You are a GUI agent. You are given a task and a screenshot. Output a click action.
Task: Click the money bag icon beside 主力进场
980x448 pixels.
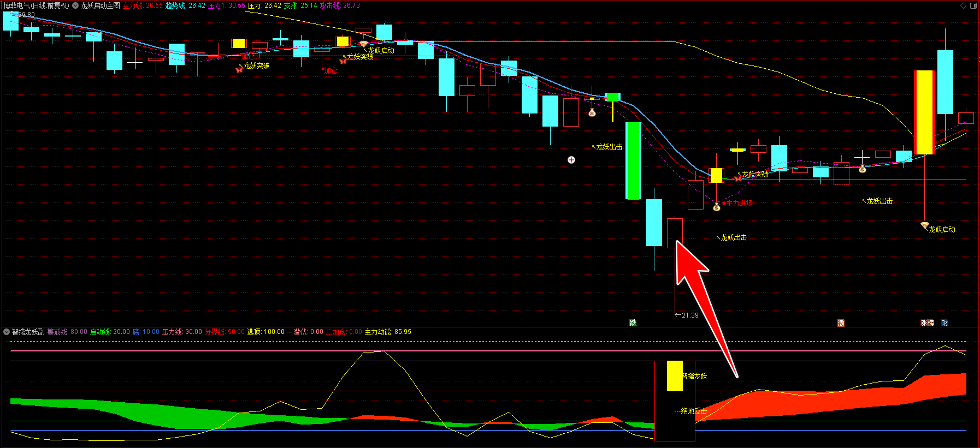[x=717, y=207]
